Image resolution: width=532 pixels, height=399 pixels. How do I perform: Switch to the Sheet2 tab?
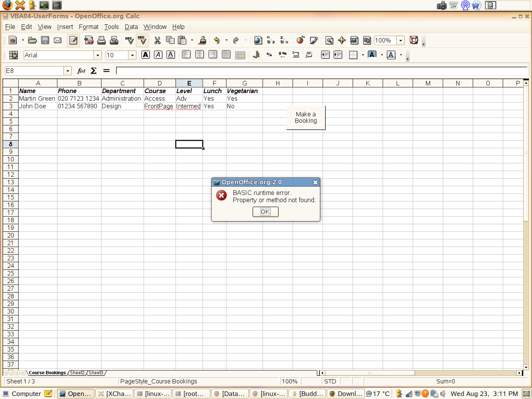77,373
